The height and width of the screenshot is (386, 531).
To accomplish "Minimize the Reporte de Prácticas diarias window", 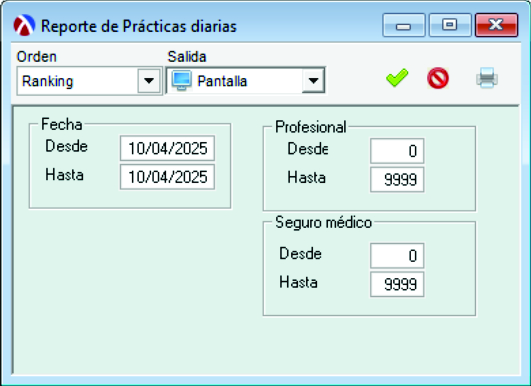I will (x=404, y=25).
